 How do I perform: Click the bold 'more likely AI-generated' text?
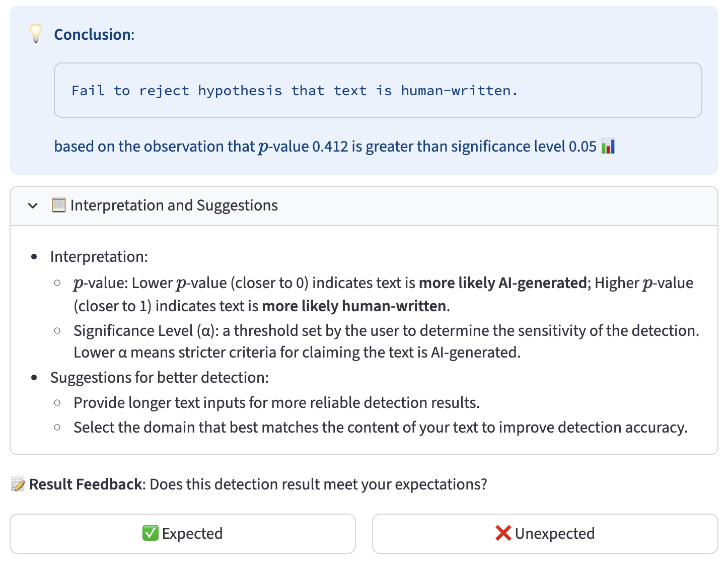(x=502, y=283)
